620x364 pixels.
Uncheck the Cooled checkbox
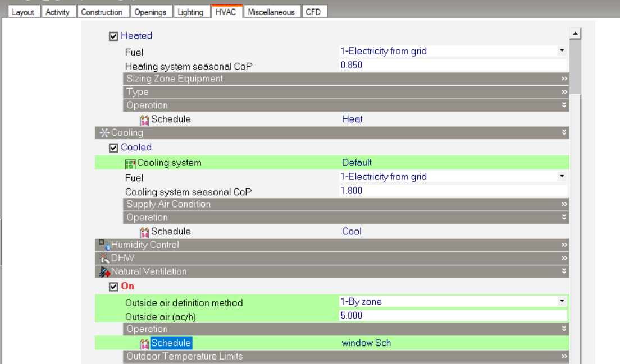click(113, 148)
